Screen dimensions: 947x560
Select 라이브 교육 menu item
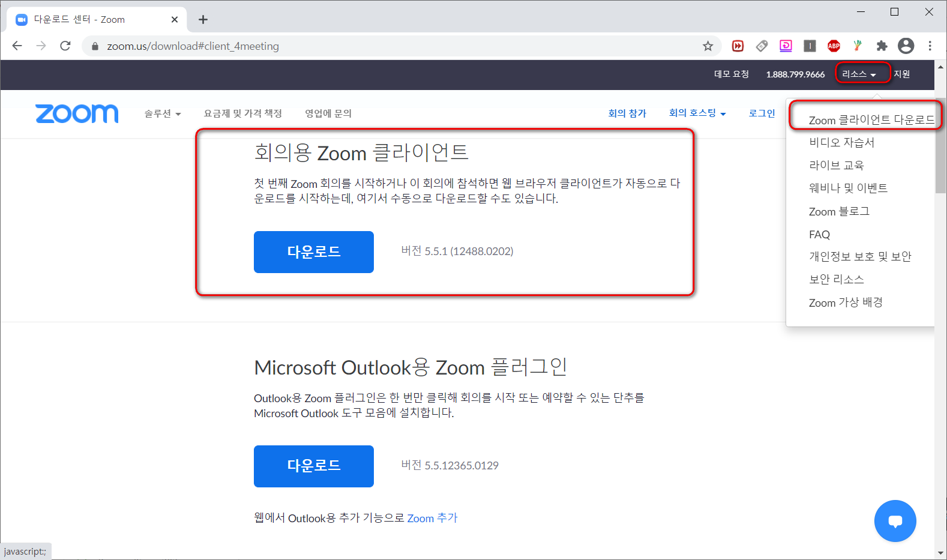837,165
